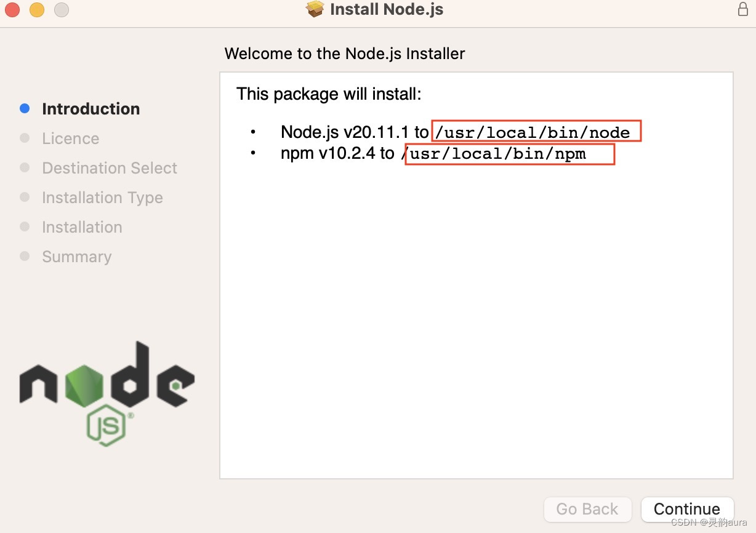The height and width of the screenshot is (533, 756).
Task: Click the Continue button
Action: [687, 509]
